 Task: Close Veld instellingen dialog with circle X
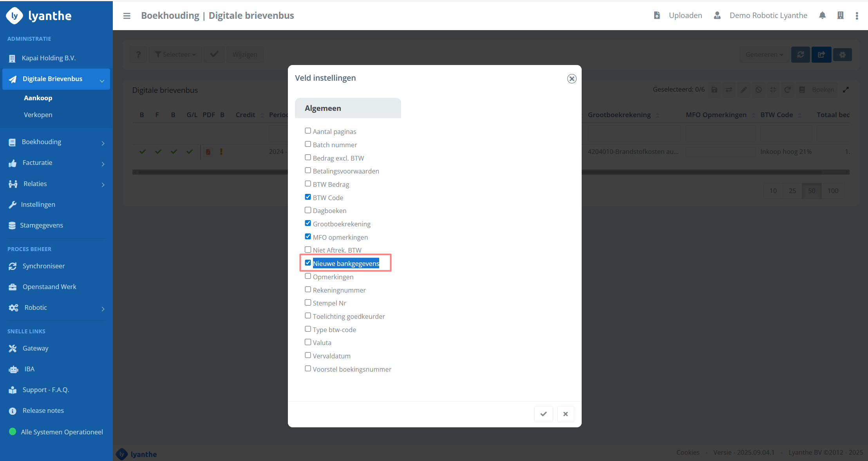(x=571, y=79)
